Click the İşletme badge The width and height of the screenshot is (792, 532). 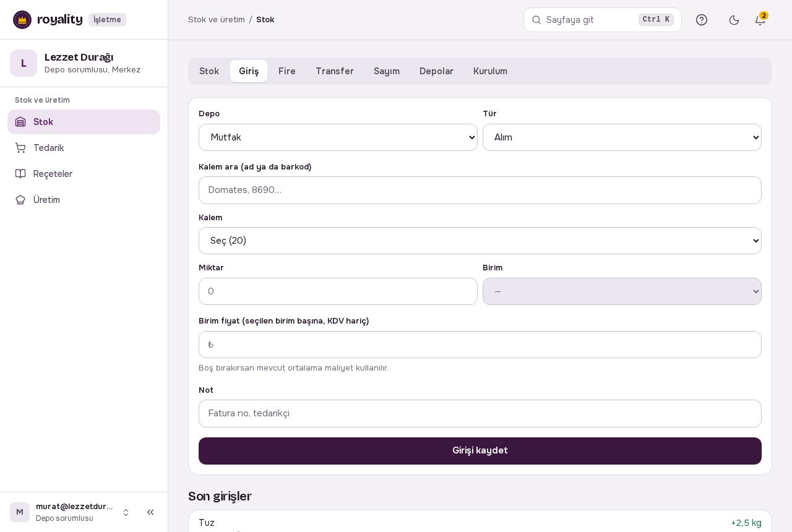coord(107,20)
